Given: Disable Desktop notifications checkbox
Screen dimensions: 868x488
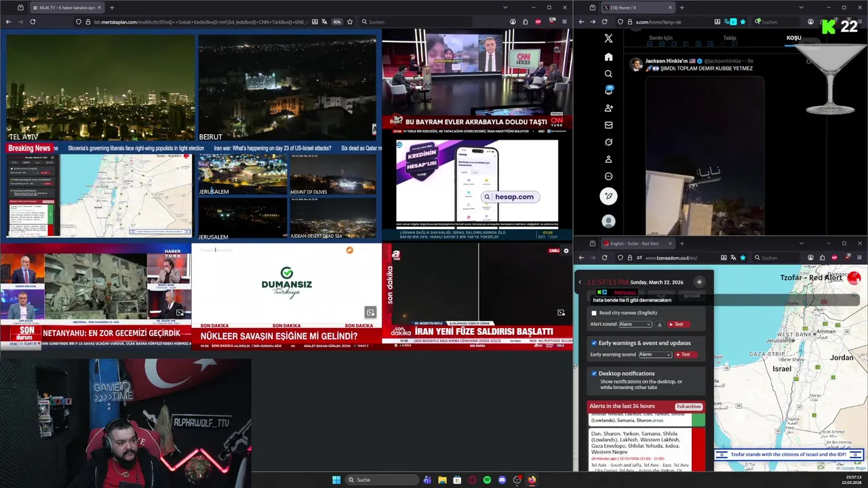Looking at the screenshot, I should (x=594, y=373).
